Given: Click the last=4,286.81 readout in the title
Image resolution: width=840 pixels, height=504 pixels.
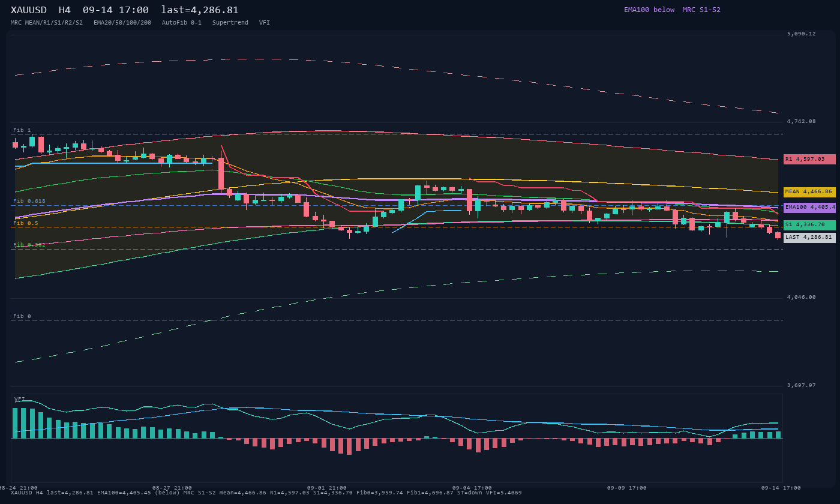Looking at the screenshot, I should click(200, 10).
